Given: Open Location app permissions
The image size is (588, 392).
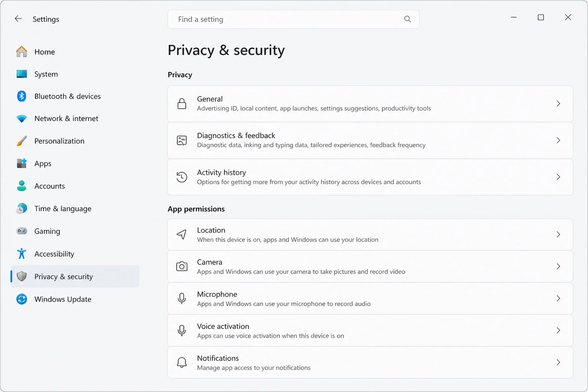Looking at the screenshot, I should (370, 234).
